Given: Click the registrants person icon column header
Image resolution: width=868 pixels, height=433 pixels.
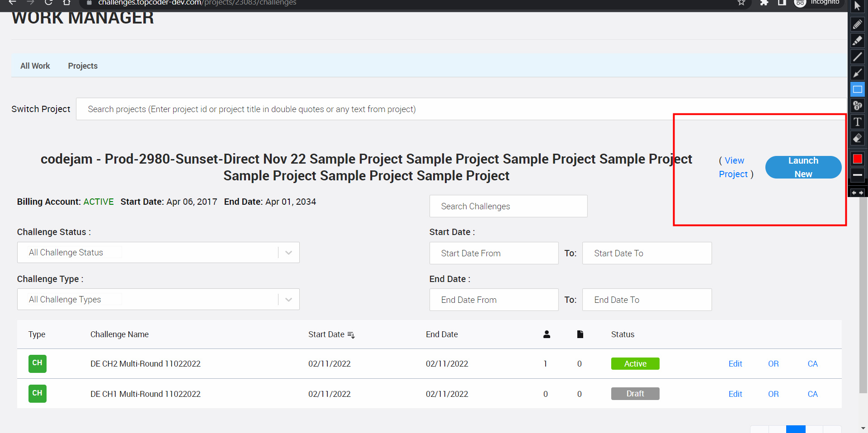Looking at the screenshot, I should (547, 334).
